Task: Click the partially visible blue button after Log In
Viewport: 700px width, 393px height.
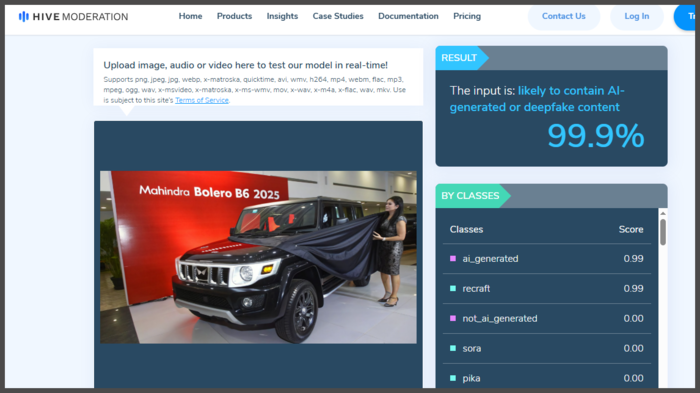Action: coord(685,17)
